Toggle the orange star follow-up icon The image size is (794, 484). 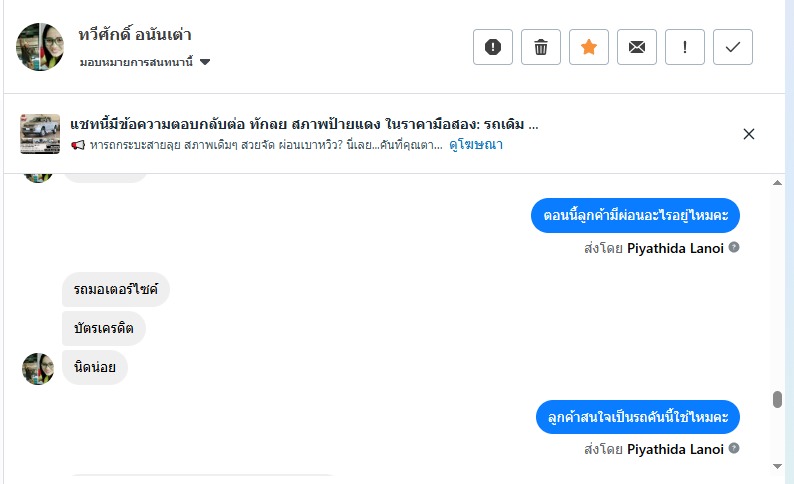coord(589,47)
